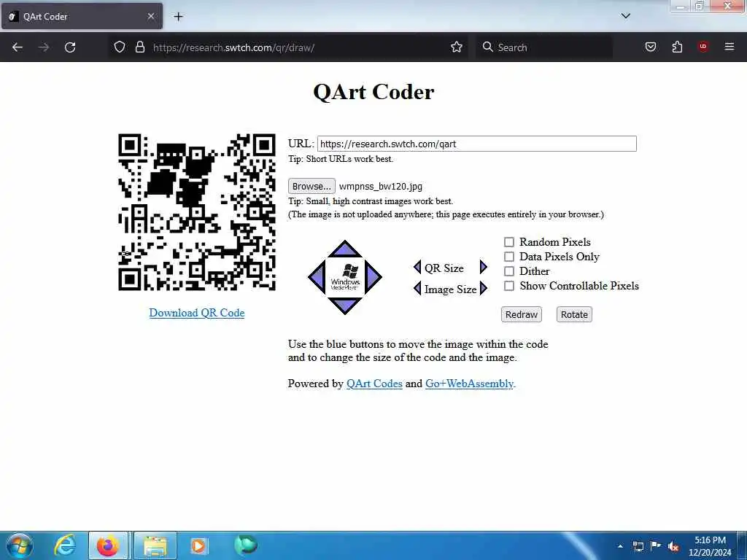Image resolution: width=747 pixels, height=560 pixels.
Task: Open the Extensions puzzle icon
Action: click(677, 47)
